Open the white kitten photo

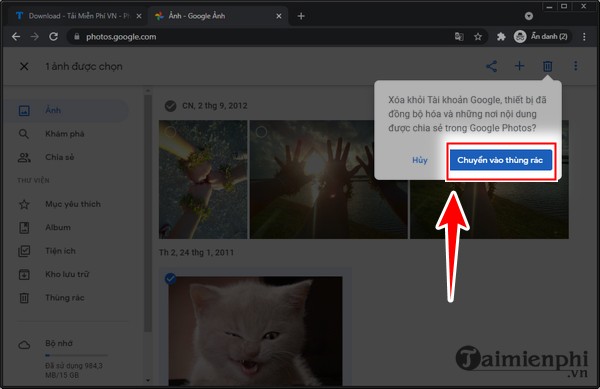pos(255,331)
